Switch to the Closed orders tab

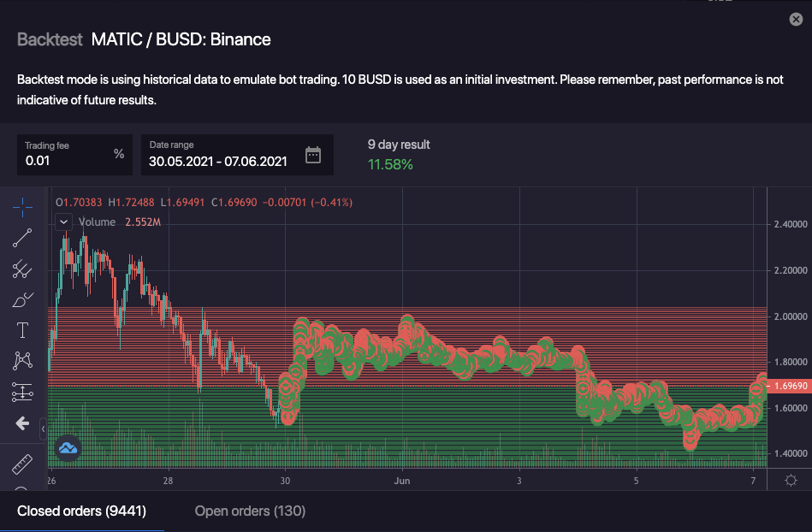[82, 511]
